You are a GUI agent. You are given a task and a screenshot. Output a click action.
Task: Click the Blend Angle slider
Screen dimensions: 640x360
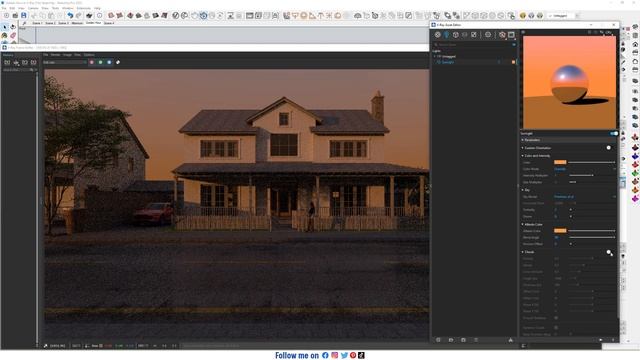592,238
